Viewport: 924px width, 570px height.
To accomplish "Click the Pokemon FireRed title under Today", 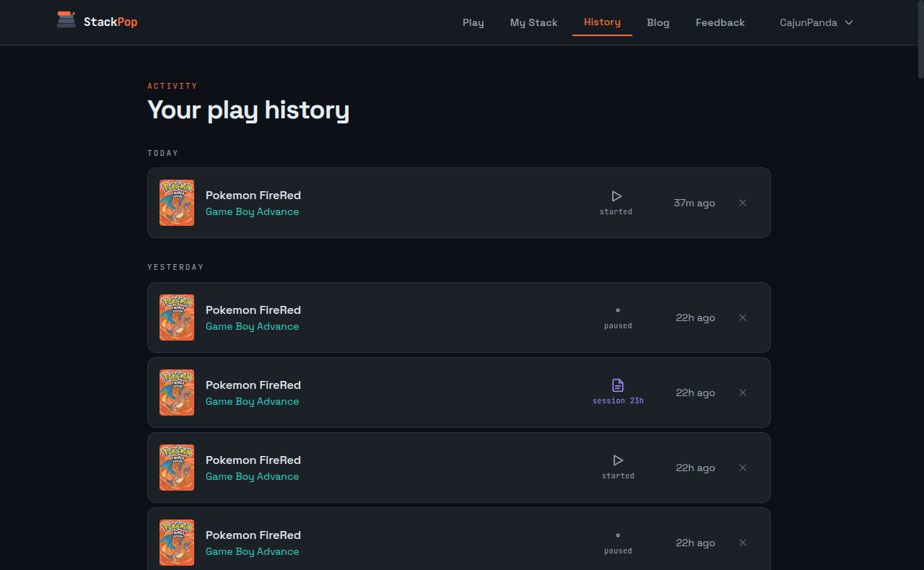I will click(x=253, y=195).
